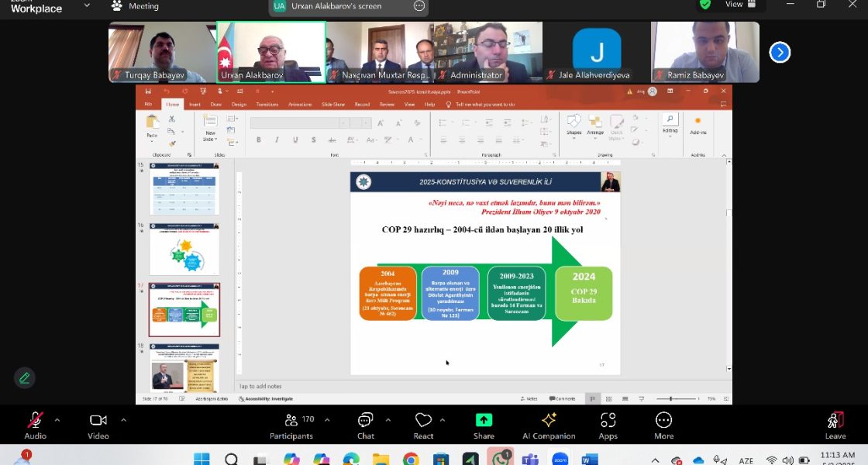Viewport: 868px width, 465px height.
Task: Open AI Companion
Action: [549, 425]
